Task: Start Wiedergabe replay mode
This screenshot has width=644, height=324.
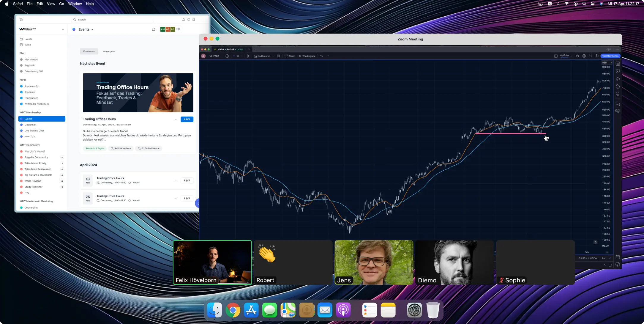Action: pyautogui.click(x=307, y=56)
